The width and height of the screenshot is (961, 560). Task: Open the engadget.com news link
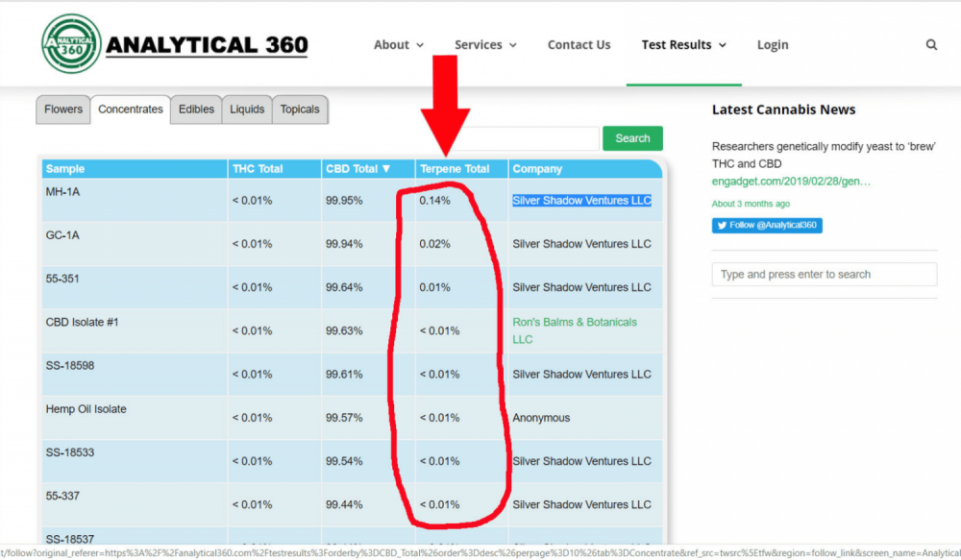pyautogui.click(x=791, y=182)
